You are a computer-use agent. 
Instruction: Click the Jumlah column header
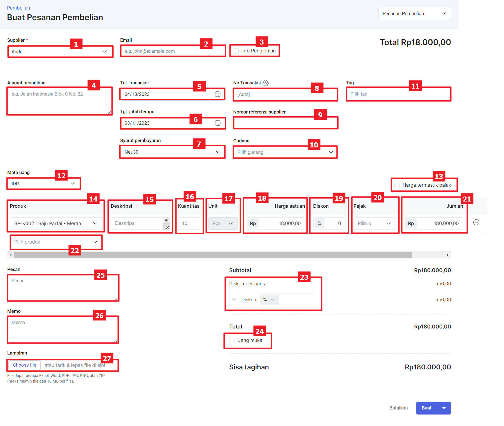point(455,206)
